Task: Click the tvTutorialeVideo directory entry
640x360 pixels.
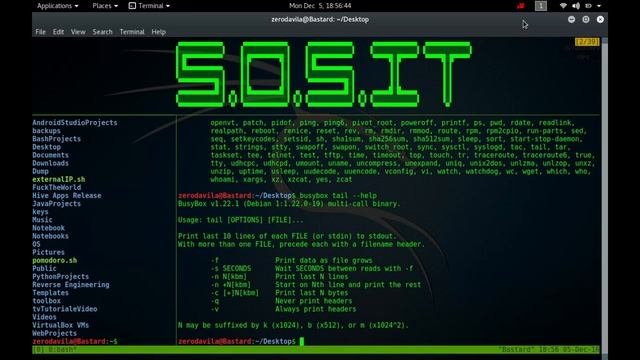Action: point(65,309)
